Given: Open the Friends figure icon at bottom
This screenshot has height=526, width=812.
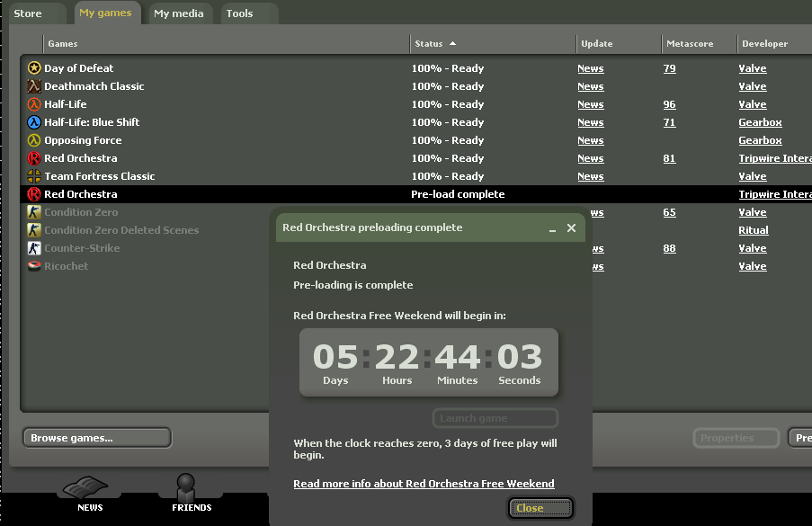Looking at the screenshot, I should tap(186, 487).
